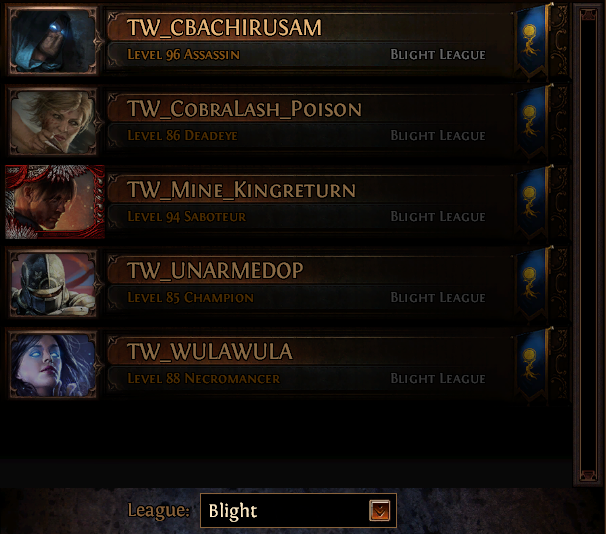Select the TW_UNARMEDOP Champion helmet portrait
The height and width of the screenshot is (534, 606).
53,284
